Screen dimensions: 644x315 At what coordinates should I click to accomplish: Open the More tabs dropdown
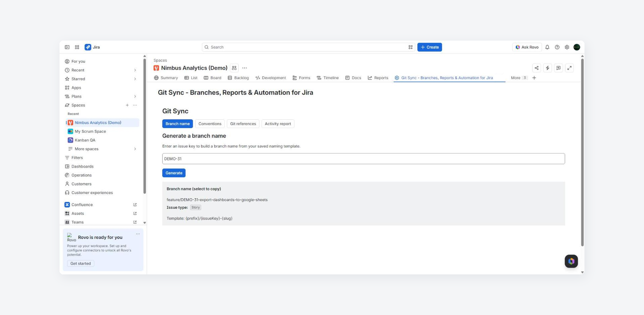(x=519, y=78)
